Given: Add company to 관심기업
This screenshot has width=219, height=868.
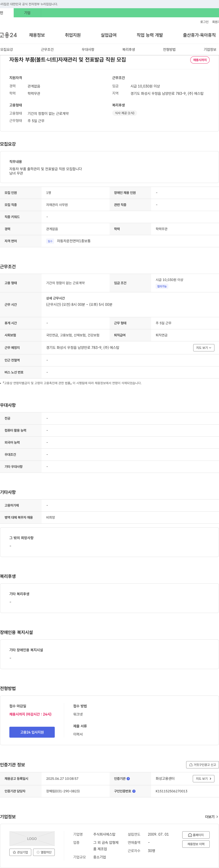Looking at the screenshot, I should (20, 852).
